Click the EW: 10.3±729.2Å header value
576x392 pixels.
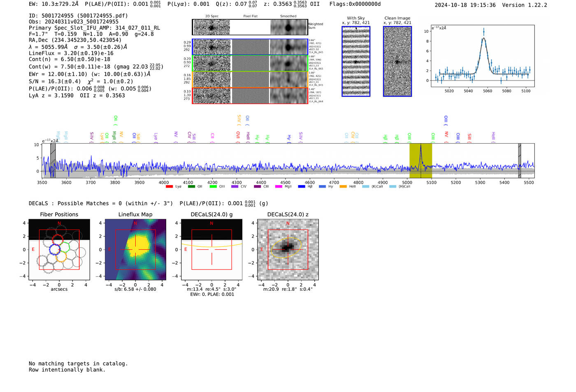point(53,4)
